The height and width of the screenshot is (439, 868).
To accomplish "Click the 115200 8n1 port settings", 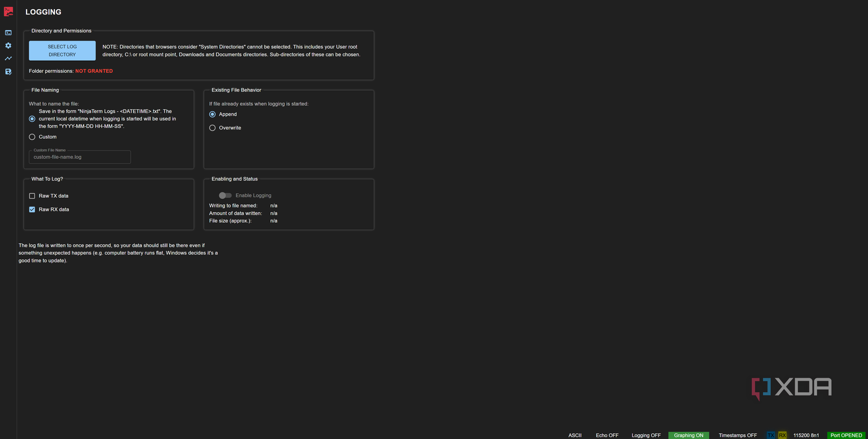I will 806,435.
